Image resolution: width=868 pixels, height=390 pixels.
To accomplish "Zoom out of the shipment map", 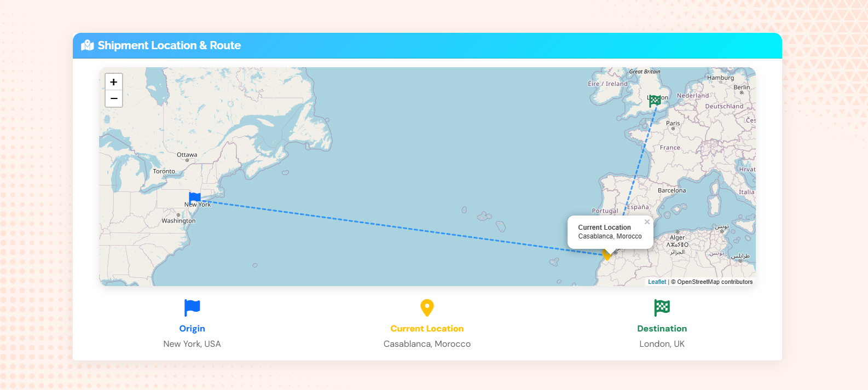I will 114,98.
